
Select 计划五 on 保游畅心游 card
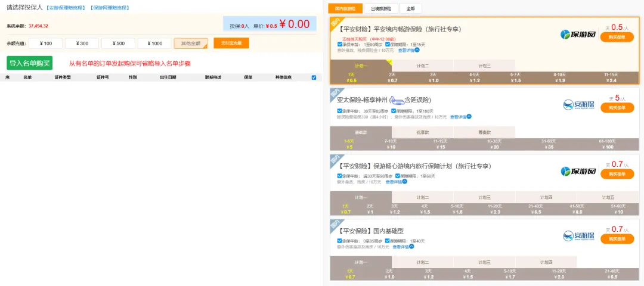coord(608,197)
